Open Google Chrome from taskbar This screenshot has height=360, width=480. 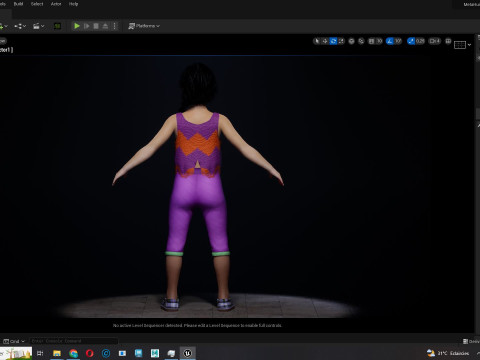[73, 353]
